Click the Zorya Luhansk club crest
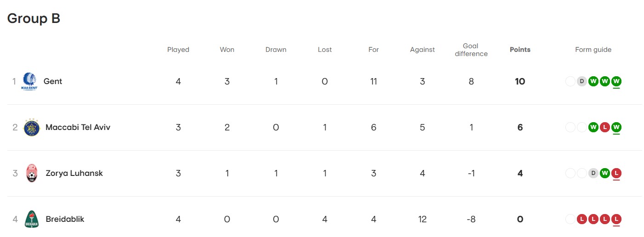Viewport: 644px width, 237px height. coord(32,173)
